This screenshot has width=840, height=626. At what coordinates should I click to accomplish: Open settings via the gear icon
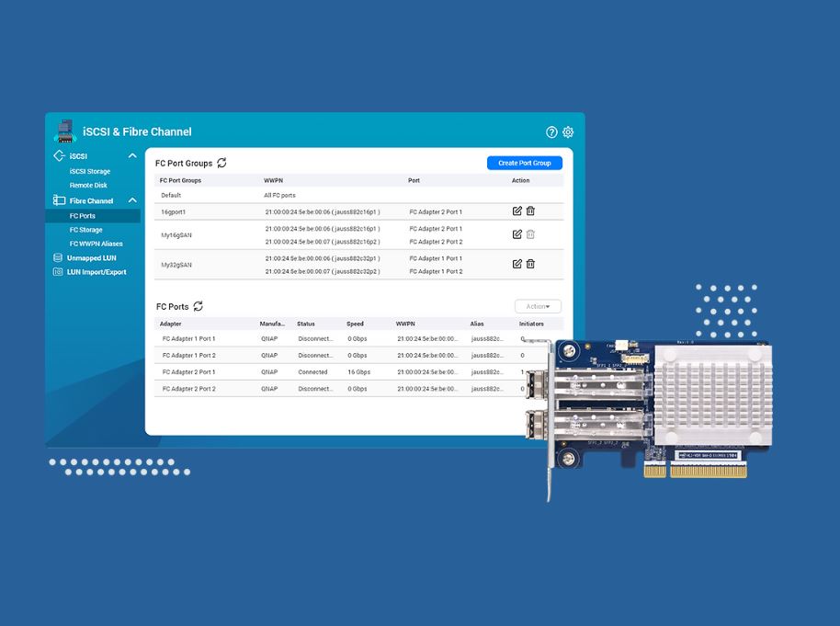(x=568, y=132)
